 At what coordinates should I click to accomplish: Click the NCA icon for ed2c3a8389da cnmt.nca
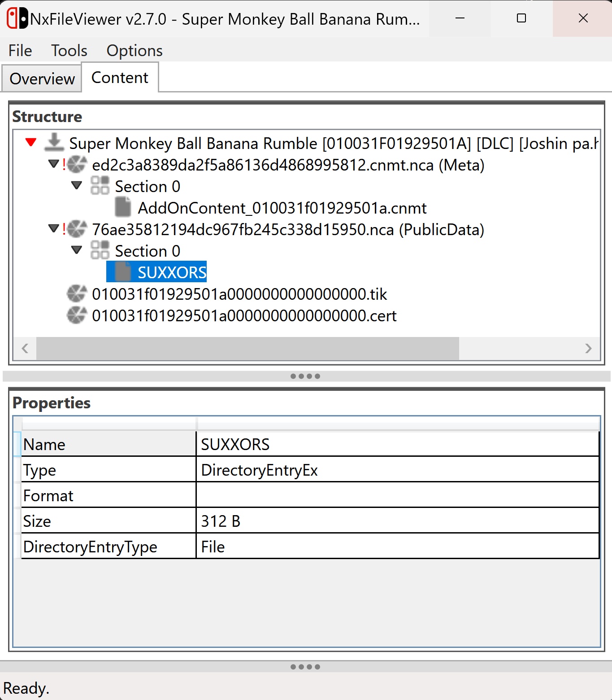tap(77, 165)
